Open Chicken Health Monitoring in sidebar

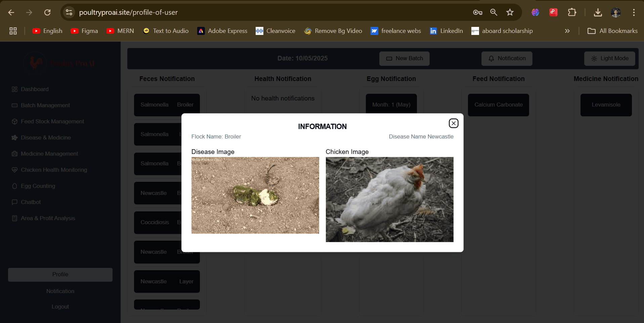(49, 170)
